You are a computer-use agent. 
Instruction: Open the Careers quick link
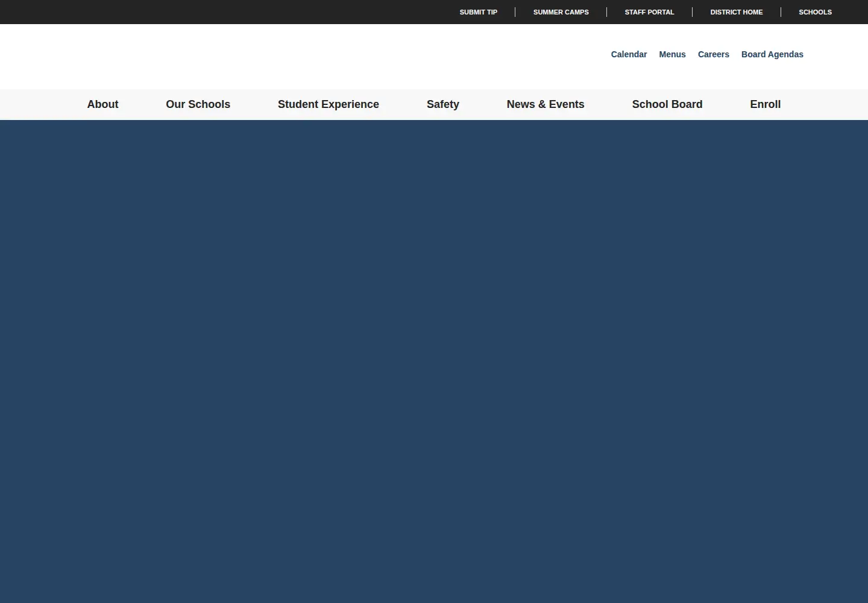713,54
